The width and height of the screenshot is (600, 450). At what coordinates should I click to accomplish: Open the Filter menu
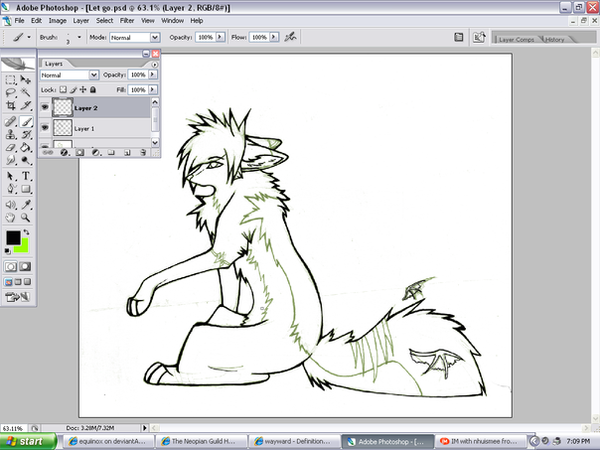(x=127, y=20)
